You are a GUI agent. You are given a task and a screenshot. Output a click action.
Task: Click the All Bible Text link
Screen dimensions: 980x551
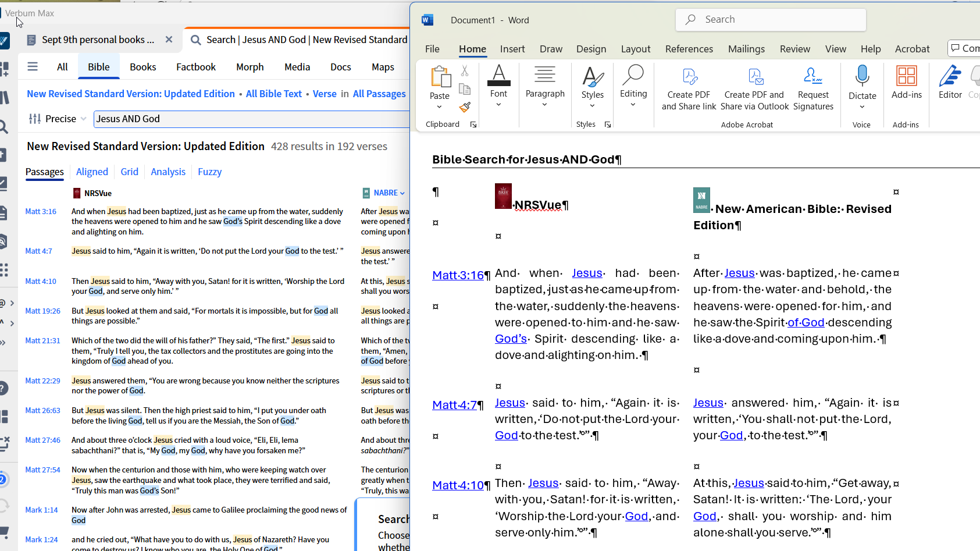(274, 94)
